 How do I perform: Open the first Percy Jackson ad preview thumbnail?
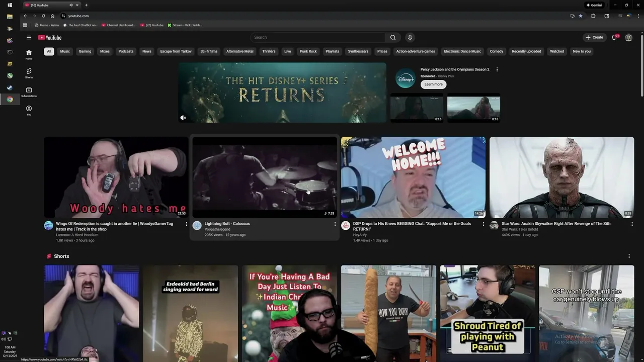point(417,108)
